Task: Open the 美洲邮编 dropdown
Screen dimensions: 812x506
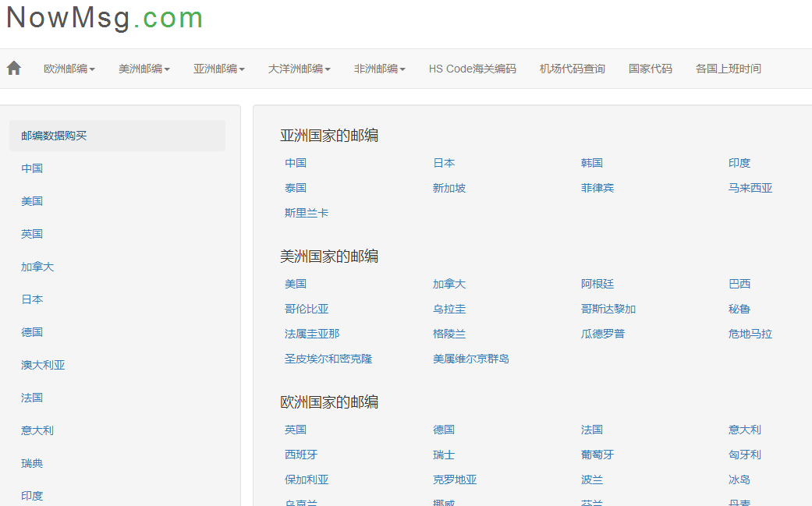Action: pos(144,69)
